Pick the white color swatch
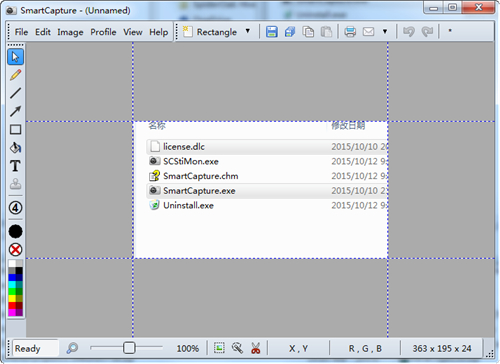500x364 pixels. pyautogui.click(x=12, y=264)
